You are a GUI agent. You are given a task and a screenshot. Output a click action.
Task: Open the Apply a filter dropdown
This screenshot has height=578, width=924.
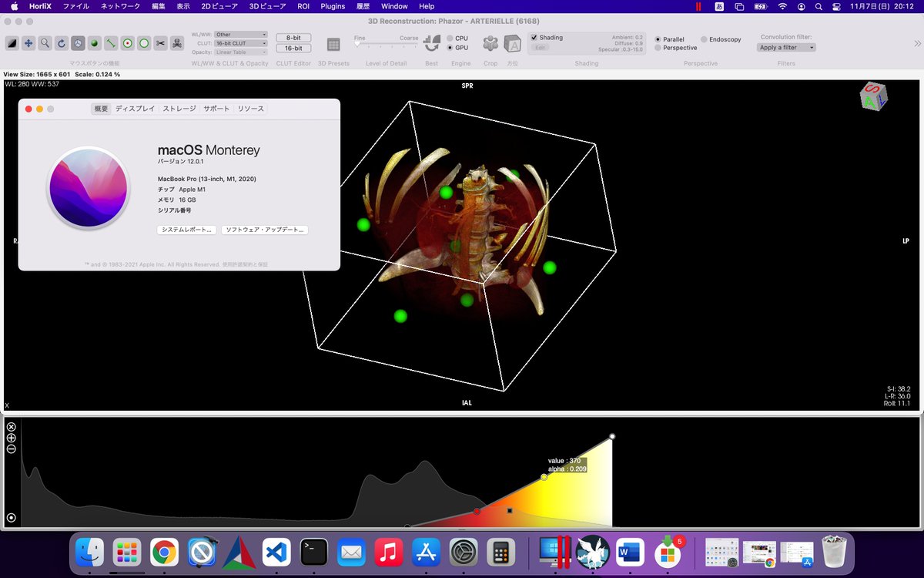(786, 48)
